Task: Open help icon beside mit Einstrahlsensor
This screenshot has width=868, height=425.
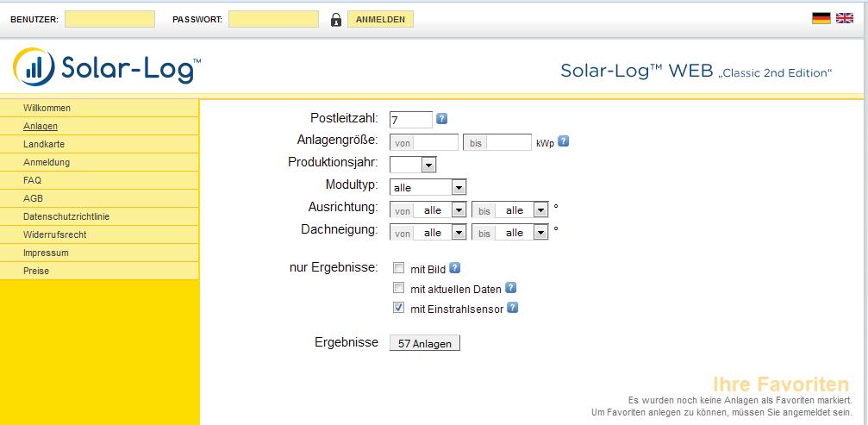Action: pos(513,308)
